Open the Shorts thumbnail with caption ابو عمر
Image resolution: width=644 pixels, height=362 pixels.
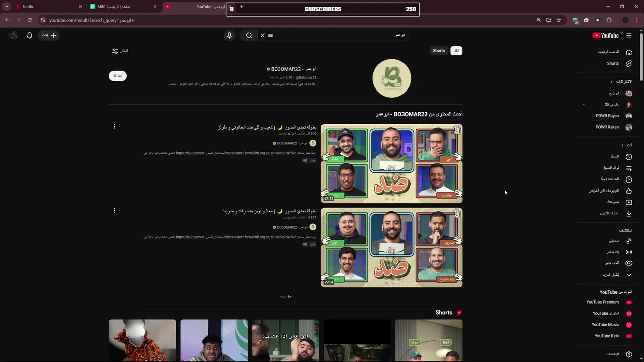click(285, 340)
